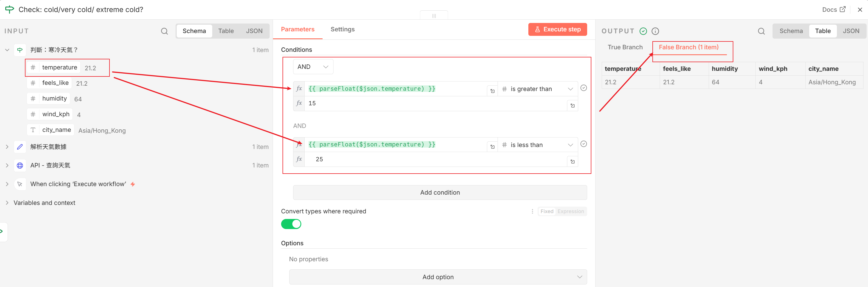Switch to the Settings tab
The height and width of the screenshot is (287, 868).
pos(342,29)
